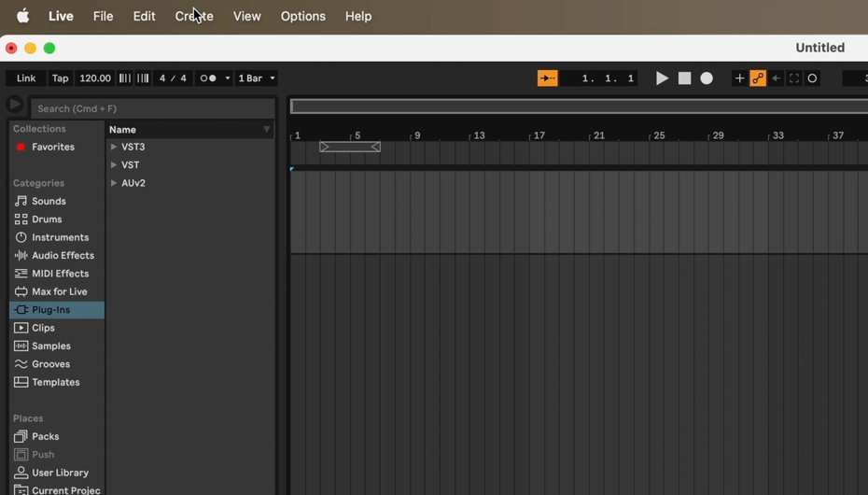The image size is (868, 495).
Task: Toggle the Follow playback button
Action: [x=547, y=78]
